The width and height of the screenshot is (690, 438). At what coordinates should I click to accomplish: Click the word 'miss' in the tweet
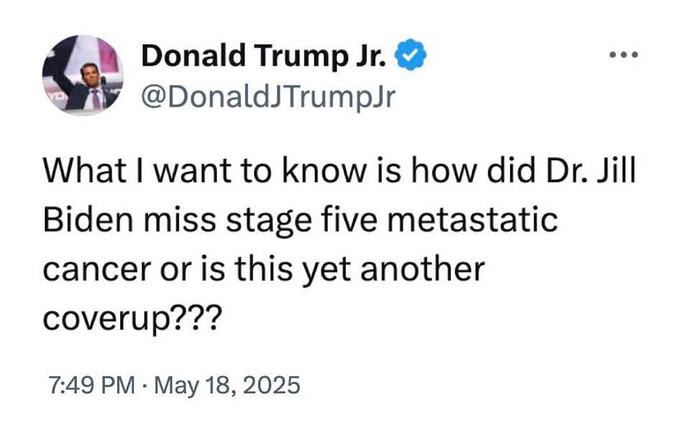[180, 220]
